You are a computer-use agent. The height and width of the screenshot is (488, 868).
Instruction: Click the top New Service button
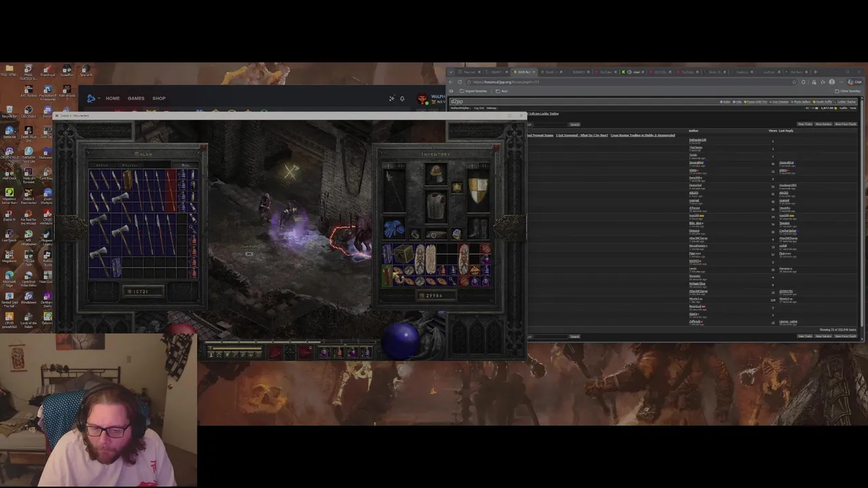pyautogui.click(x=823, y=124)
